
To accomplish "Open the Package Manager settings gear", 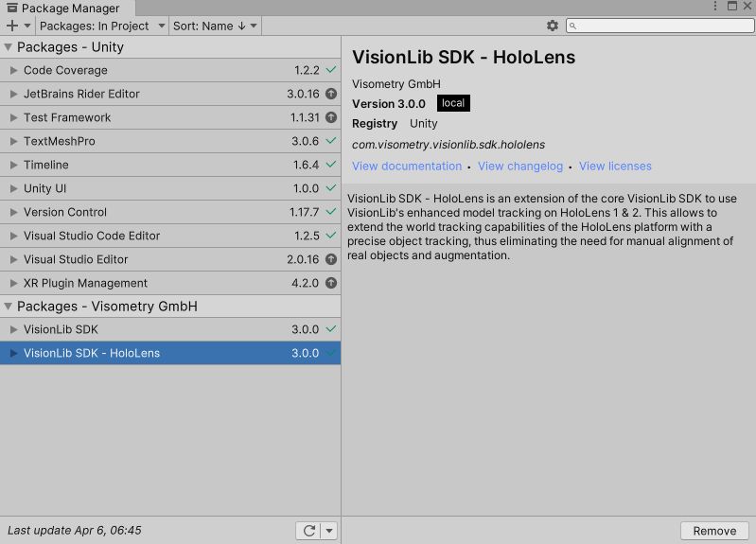I will click(553, 26).
